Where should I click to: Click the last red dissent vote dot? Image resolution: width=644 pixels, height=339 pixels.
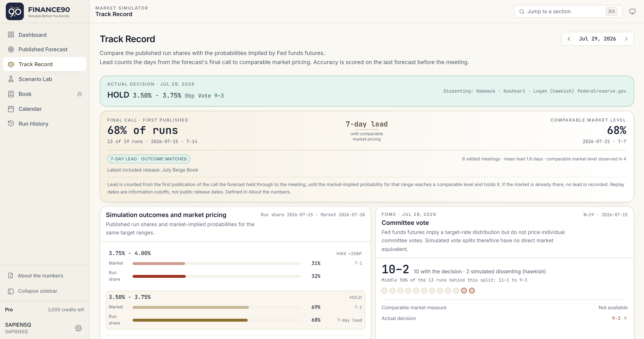coord(472,291)
